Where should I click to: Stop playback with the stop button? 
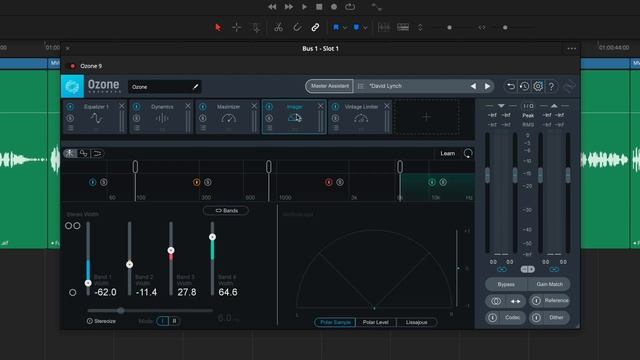319,7
